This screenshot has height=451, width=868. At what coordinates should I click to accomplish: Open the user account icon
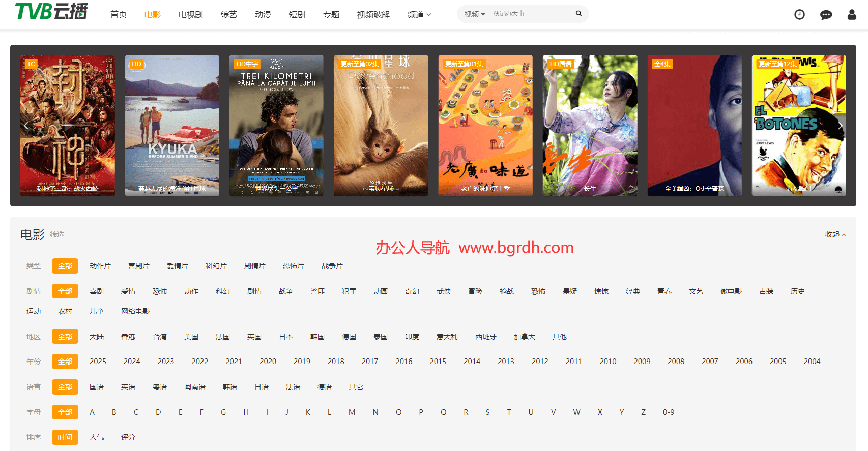[x=852, y=15]
